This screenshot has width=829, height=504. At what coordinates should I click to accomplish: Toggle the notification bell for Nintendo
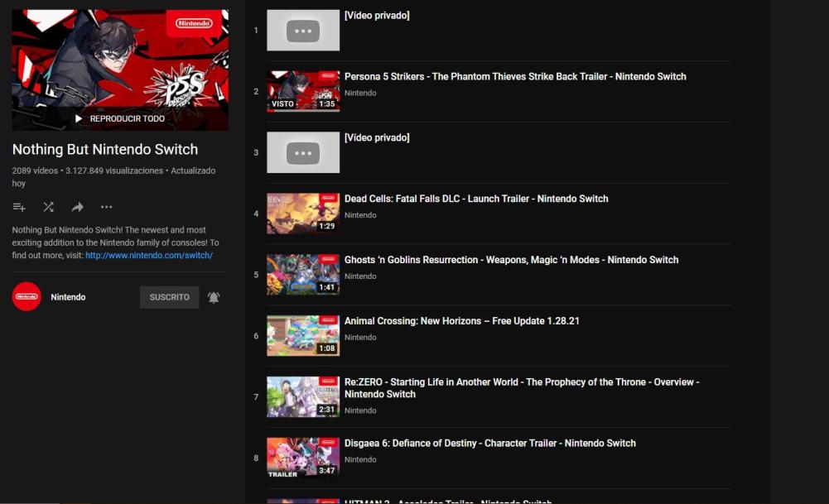[x=214, y=297]
